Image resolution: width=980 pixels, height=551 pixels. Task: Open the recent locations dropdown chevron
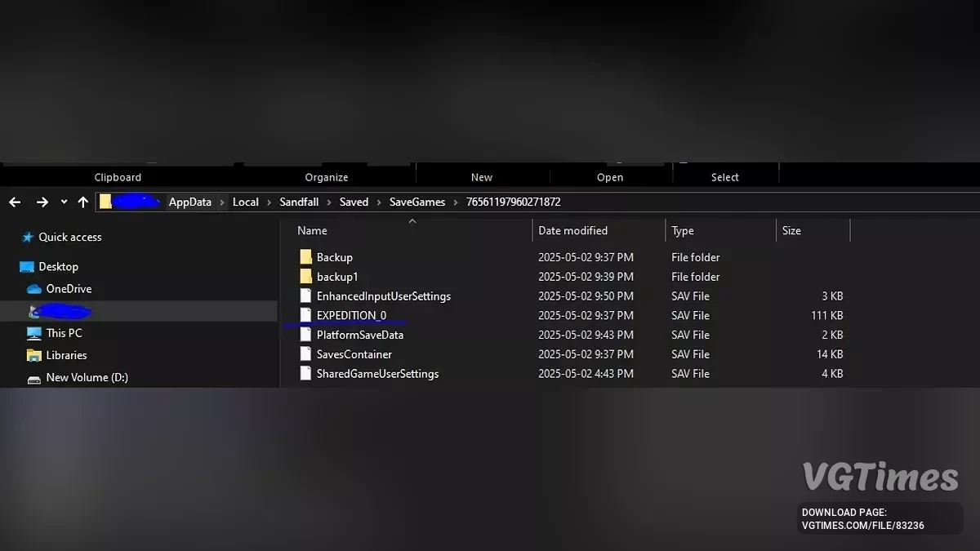[x=63, y=202]
